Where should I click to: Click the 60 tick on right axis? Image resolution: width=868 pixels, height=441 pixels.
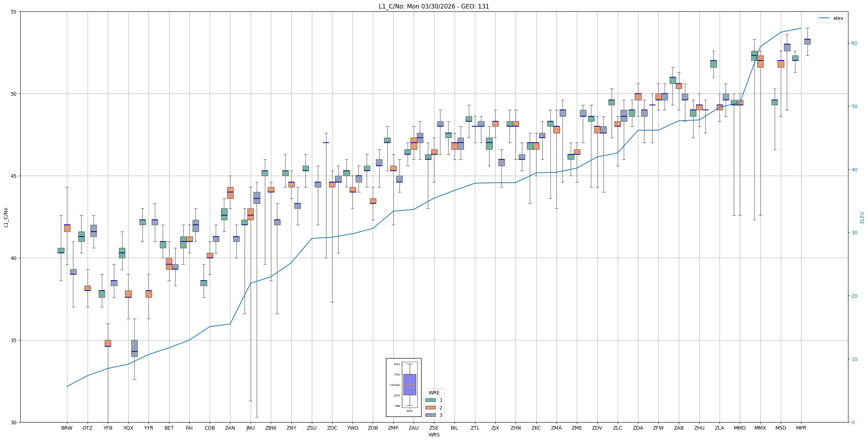(854, 43)
